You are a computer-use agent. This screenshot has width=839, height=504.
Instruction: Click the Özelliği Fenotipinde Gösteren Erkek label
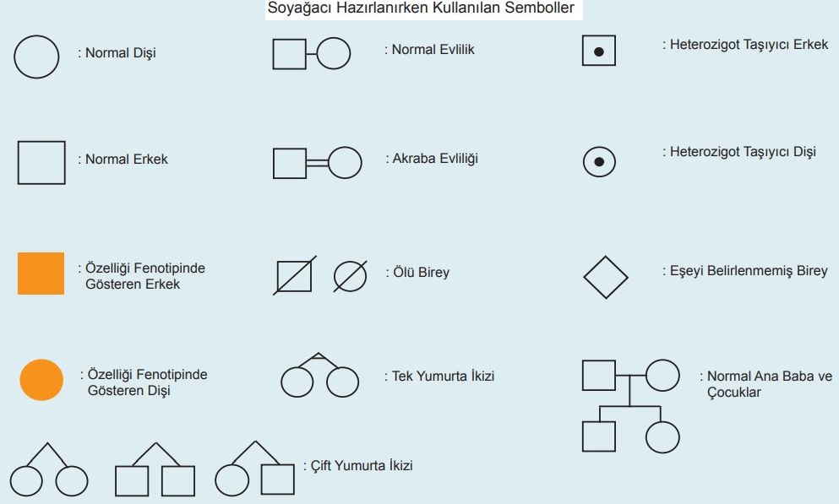point(142,276)
